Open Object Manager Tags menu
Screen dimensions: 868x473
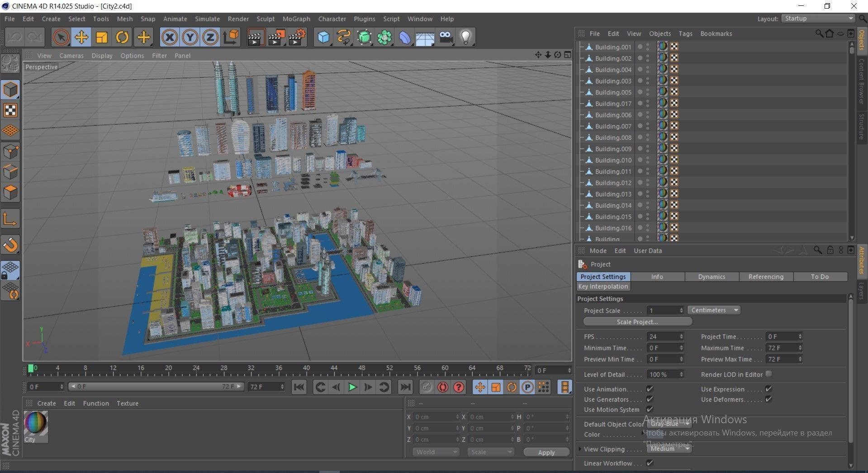[685, 33]
